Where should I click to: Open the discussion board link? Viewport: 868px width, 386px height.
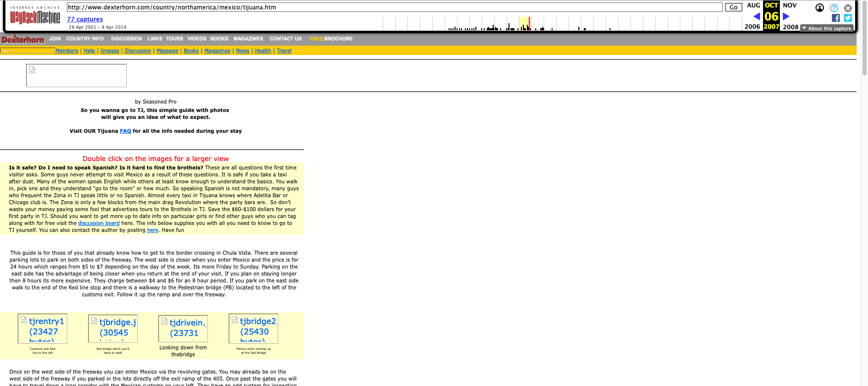pos(99,223)
